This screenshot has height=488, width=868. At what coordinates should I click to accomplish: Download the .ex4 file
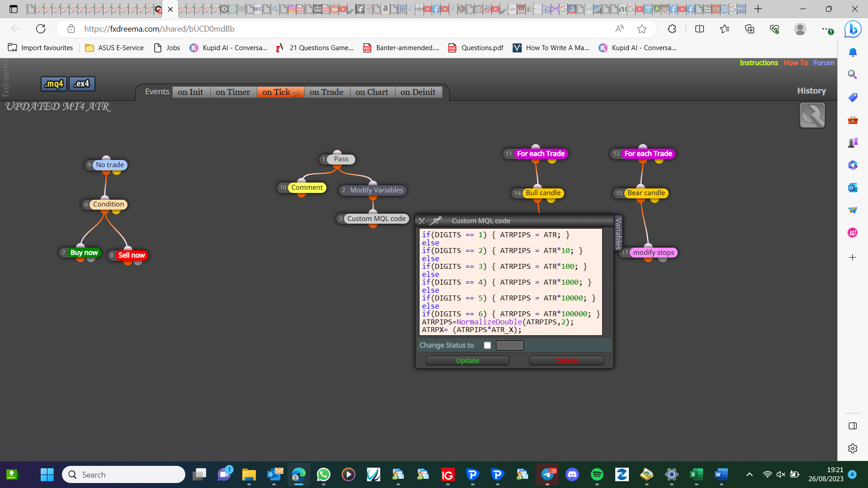82,84
